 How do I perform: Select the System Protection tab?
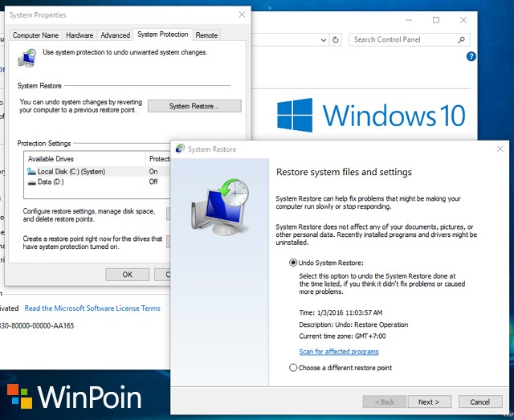click(162, 35)
